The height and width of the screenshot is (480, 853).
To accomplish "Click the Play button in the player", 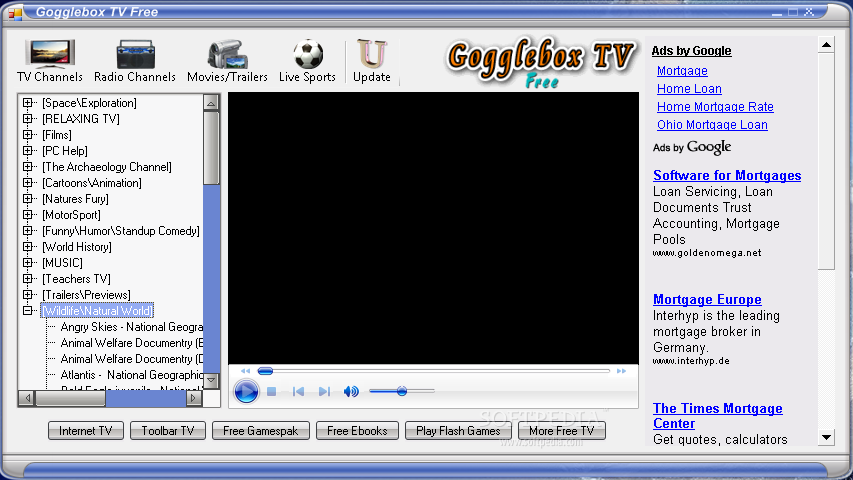I will click(x=246, y=391).
